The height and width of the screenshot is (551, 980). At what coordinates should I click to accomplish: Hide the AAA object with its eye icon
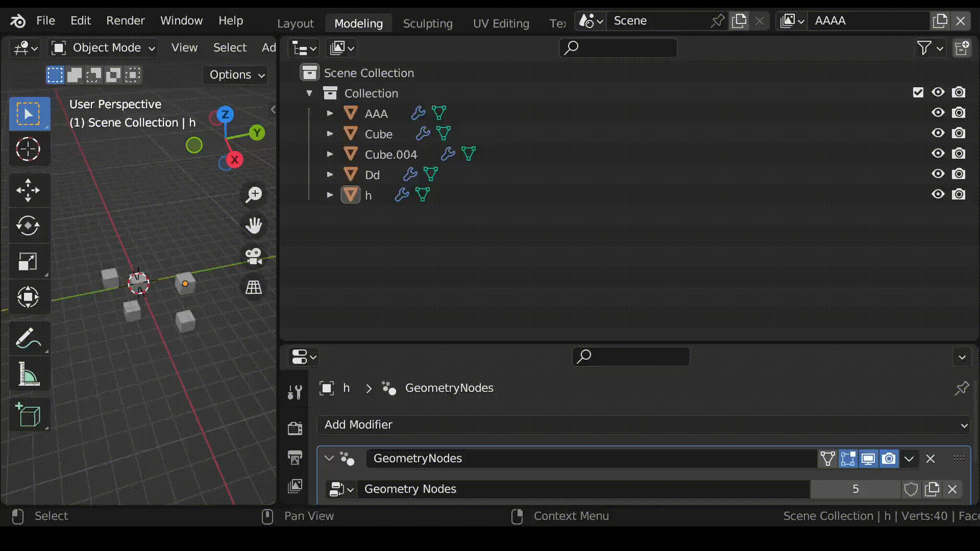coord(938,113)
